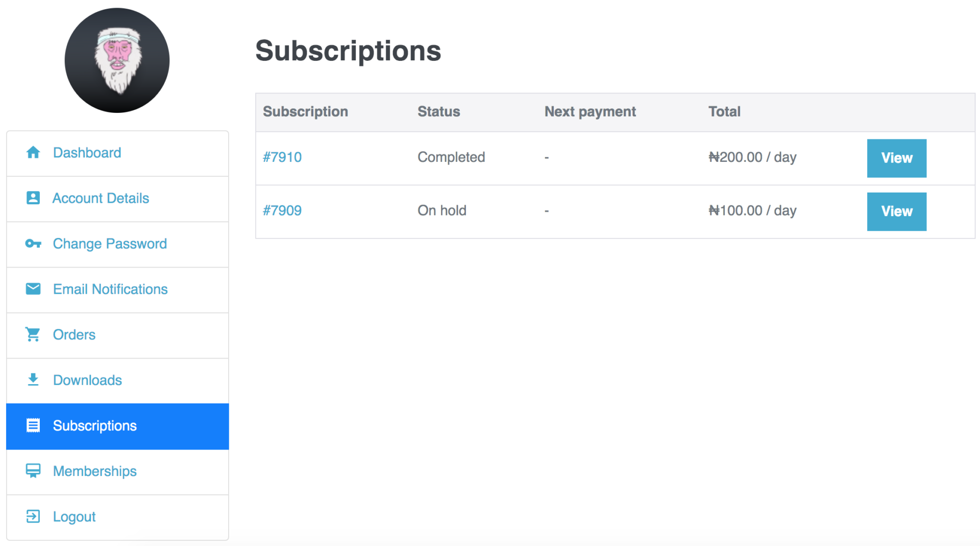View the Completed subscription #7910
Viewport: 980px width, 546px height.
pyautogui.click(x=896, y=158)
